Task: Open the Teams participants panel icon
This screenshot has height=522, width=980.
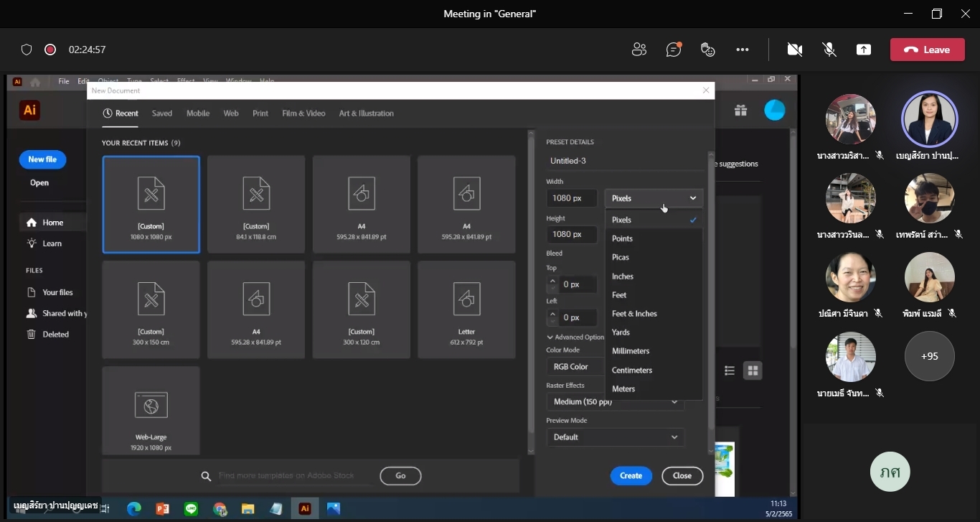Action: coord(639,50)
